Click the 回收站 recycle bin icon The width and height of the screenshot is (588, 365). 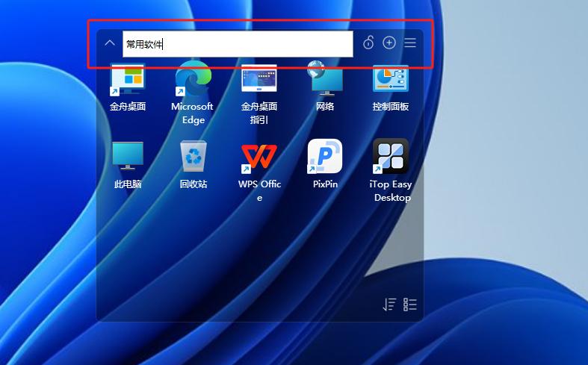click(193, 157)
